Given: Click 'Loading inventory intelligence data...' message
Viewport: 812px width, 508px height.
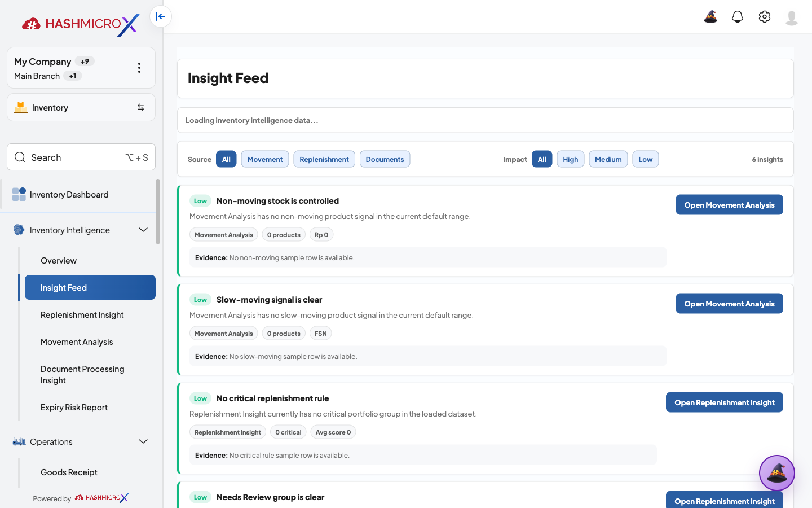Looking at the screenshot, I should 252,120.
